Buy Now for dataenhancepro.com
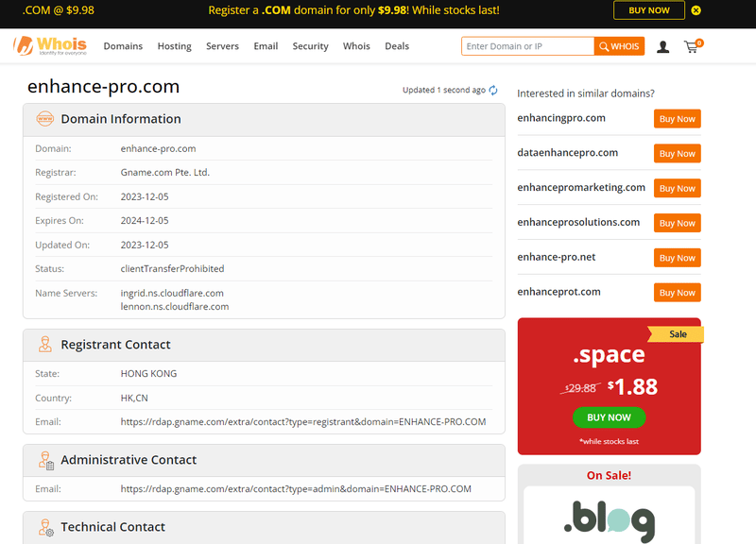The image size is (756, 544). [x=677, y=154]
